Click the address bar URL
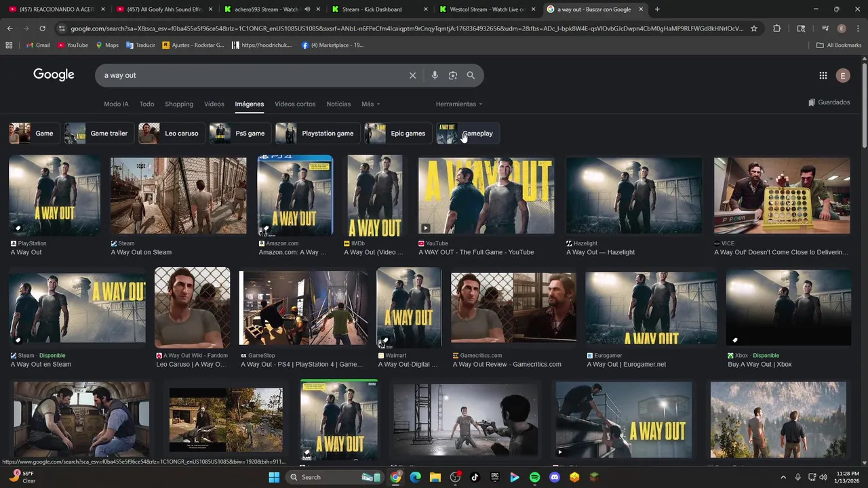 click(407, 28)
